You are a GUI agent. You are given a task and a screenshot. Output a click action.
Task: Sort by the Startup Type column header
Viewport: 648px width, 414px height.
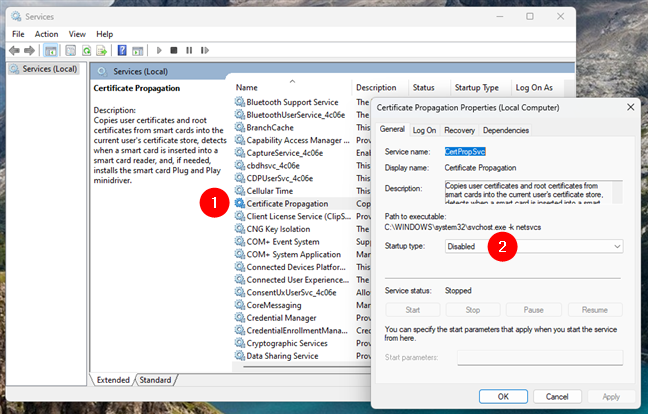tap(480, 88)
